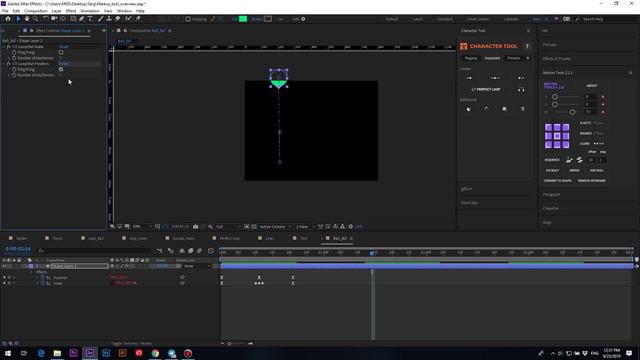
Task: Click the curved arrow icon under Additional
Action: (486, 109)
